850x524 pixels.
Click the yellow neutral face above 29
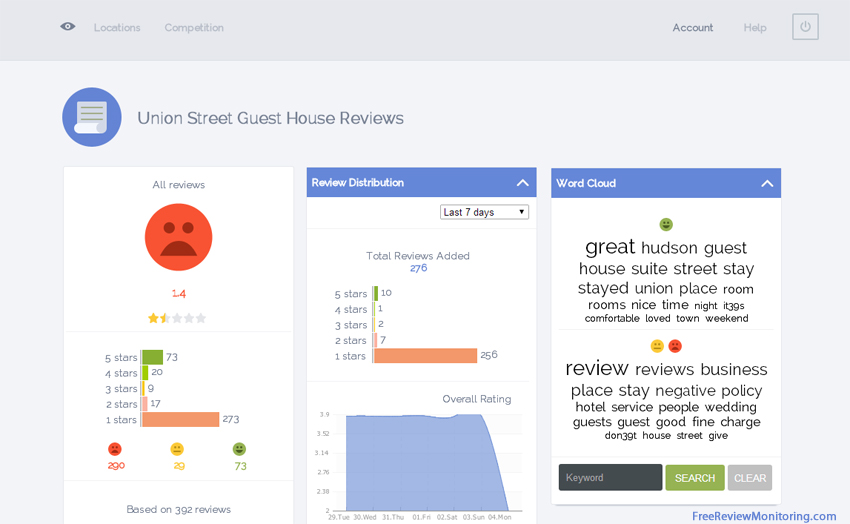tap(177, 449)
